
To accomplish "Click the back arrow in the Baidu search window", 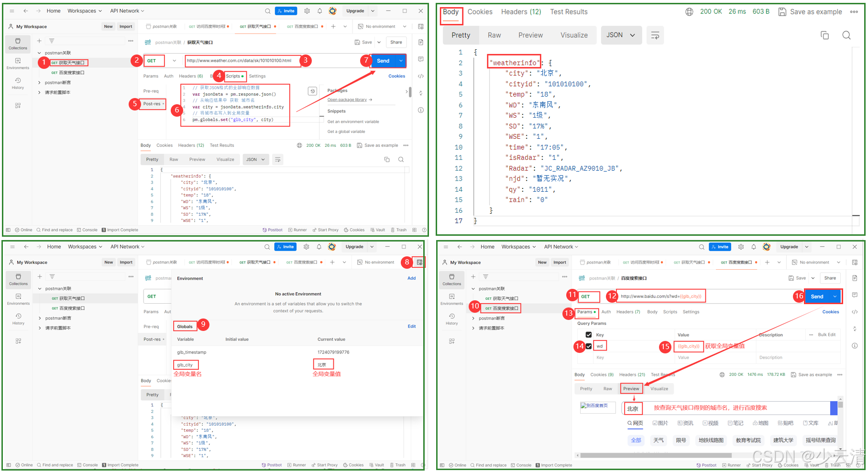I will (460, 247).
